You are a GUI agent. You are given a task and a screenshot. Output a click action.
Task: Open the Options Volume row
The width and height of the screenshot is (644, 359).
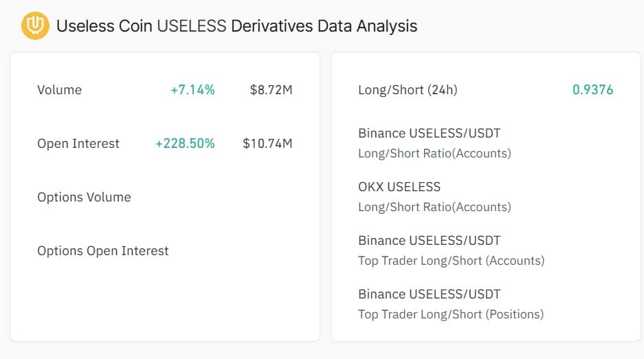click(x=84, y=197)
